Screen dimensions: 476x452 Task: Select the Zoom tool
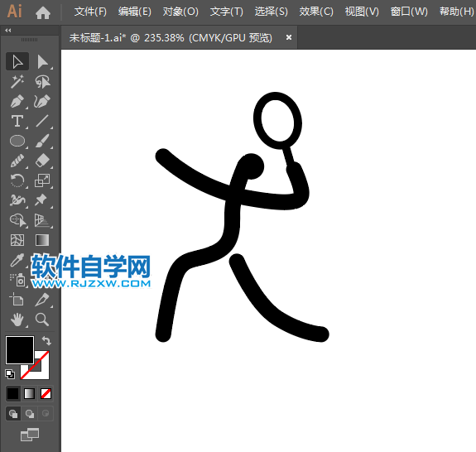pyautogui.click(x=42, y=320)
